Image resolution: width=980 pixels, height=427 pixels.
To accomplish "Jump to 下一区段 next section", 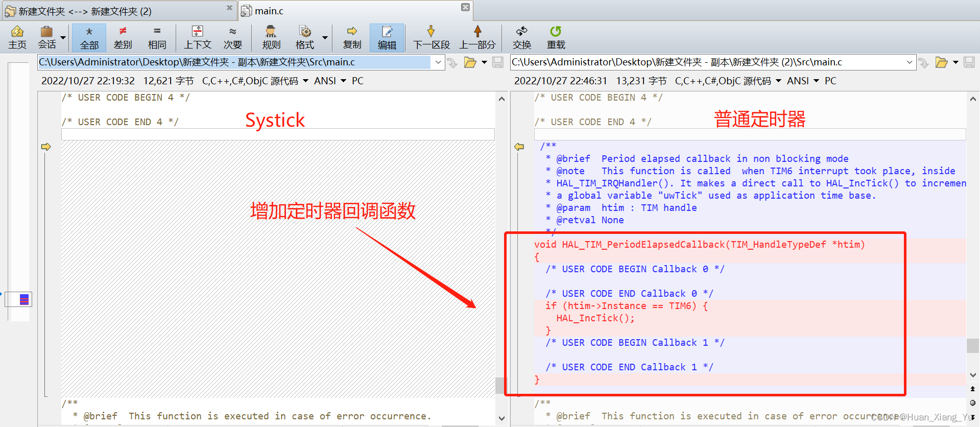I will click(x=431, y=38).
